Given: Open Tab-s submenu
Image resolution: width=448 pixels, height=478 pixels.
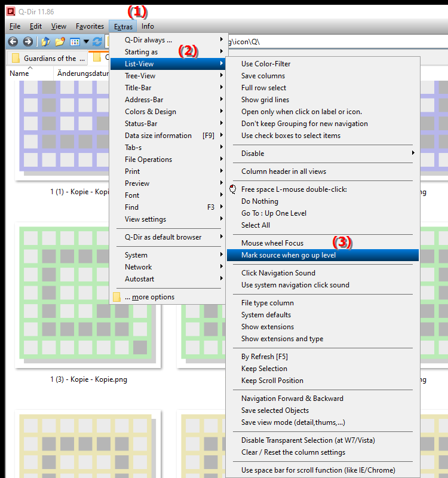Looking at the screenshot, I should coord(168,147).
